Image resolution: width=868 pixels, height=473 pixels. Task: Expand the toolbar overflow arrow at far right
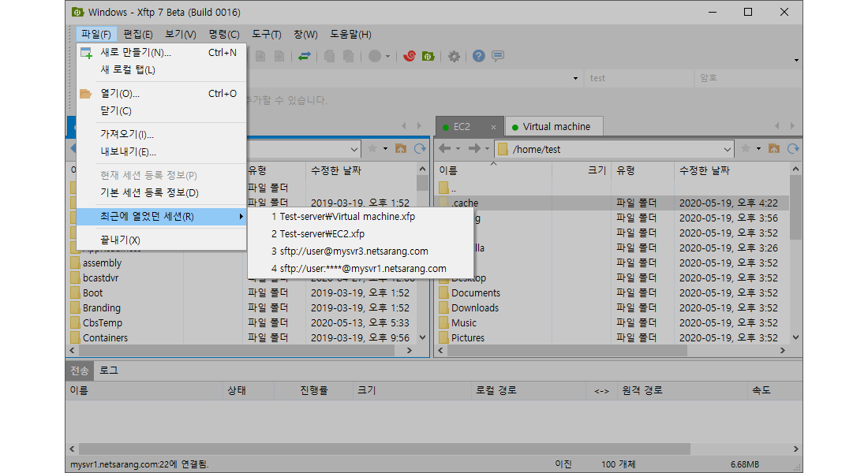796,60
